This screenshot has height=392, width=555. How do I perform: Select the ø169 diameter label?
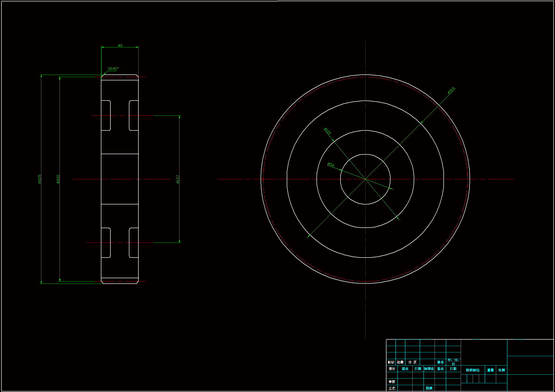click(451, 90)
